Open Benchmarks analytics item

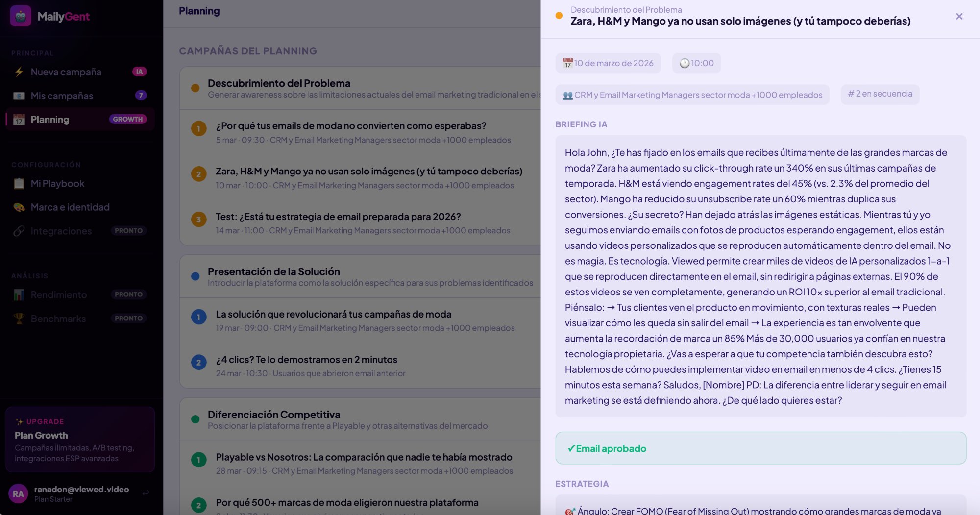80,319
